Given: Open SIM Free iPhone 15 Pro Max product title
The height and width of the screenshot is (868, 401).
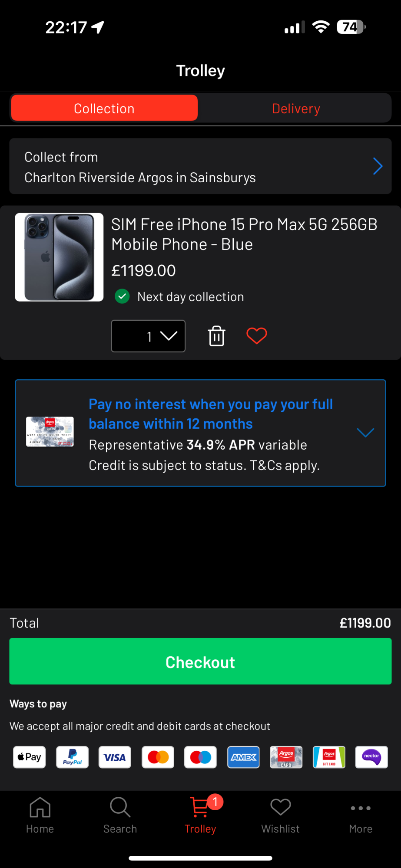Looking at the screenshot, I should [244, 234].
